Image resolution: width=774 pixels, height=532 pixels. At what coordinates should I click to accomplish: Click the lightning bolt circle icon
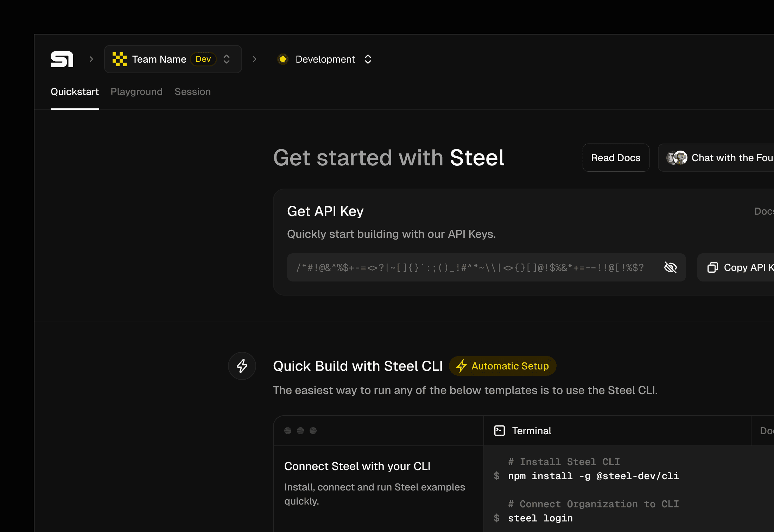click(x=242, y=366)
